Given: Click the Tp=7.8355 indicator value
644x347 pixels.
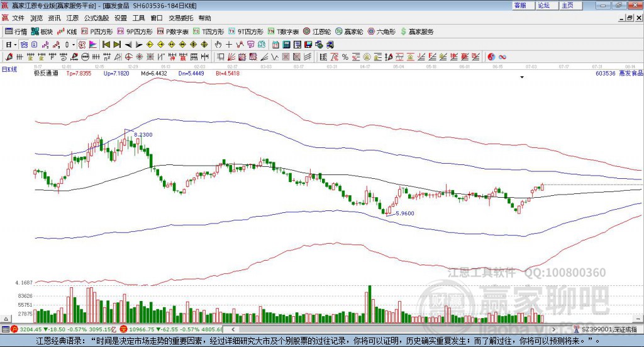Looking at the screenshot, I should pyautogui.click(x=79, y=73).
